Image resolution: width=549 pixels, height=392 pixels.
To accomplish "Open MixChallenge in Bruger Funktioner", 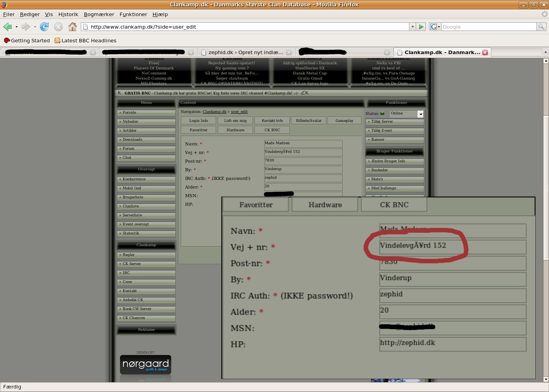I will pos(395,189).
